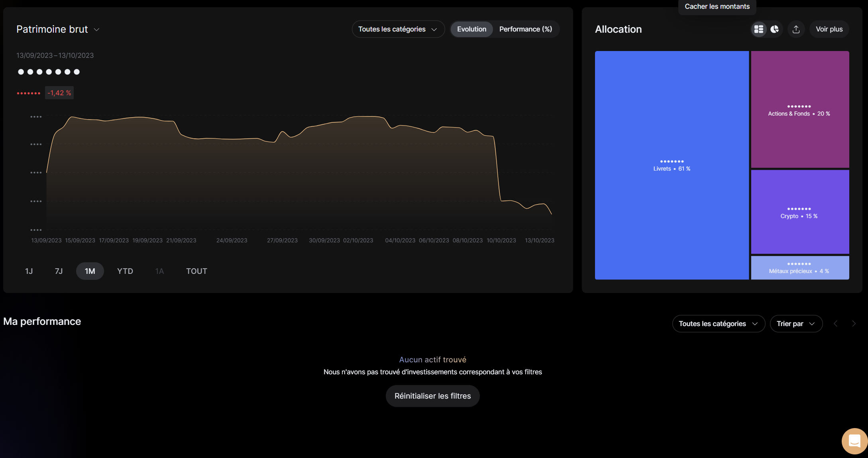Select the TOUT period tab
The image size is (868, 458).
pos(196,271)
